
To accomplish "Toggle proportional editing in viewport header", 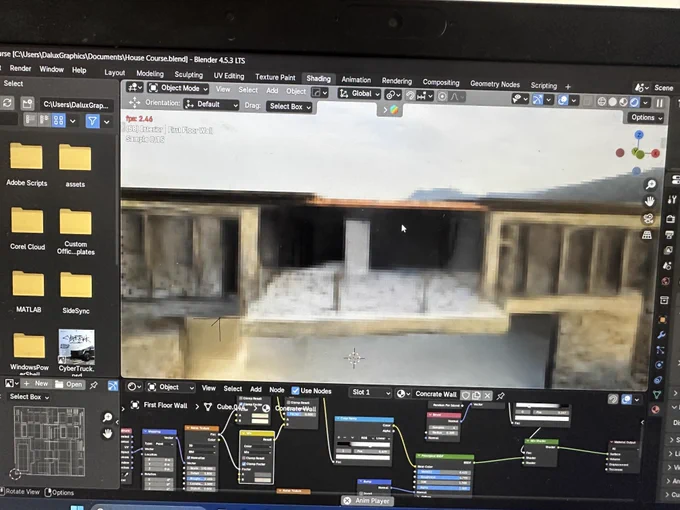I will (442, 96).
